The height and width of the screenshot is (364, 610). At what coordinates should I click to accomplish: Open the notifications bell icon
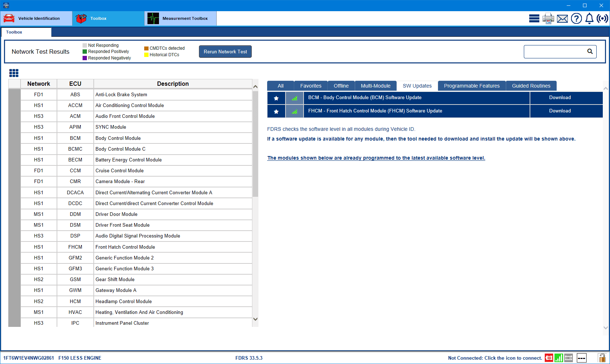tap(589, 18)
